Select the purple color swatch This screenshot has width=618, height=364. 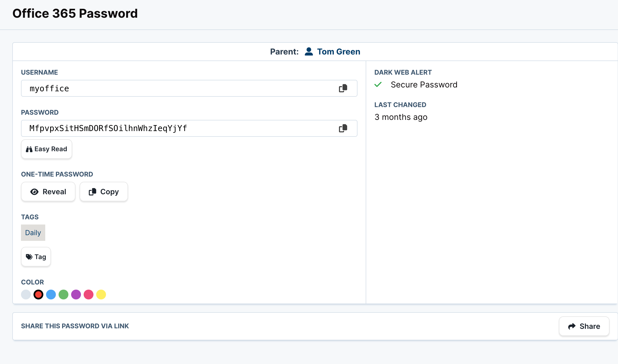(76, 295)
